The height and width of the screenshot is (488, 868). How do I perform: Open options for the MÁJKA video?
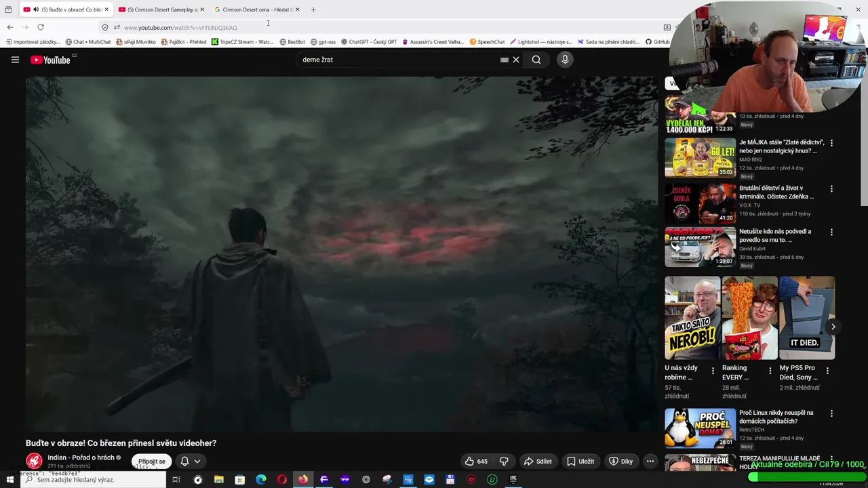(831, 143)
